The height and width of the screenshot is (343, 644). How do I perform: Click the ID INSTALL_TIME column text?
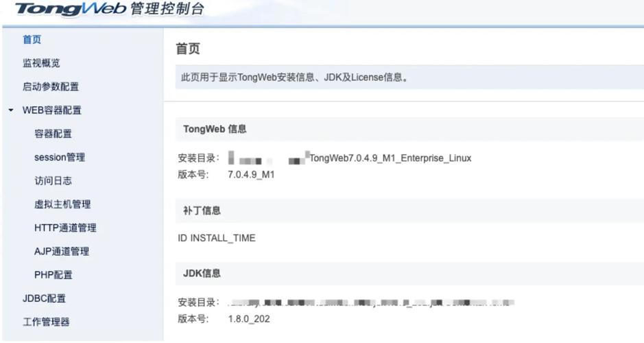(x=217, y=238)
